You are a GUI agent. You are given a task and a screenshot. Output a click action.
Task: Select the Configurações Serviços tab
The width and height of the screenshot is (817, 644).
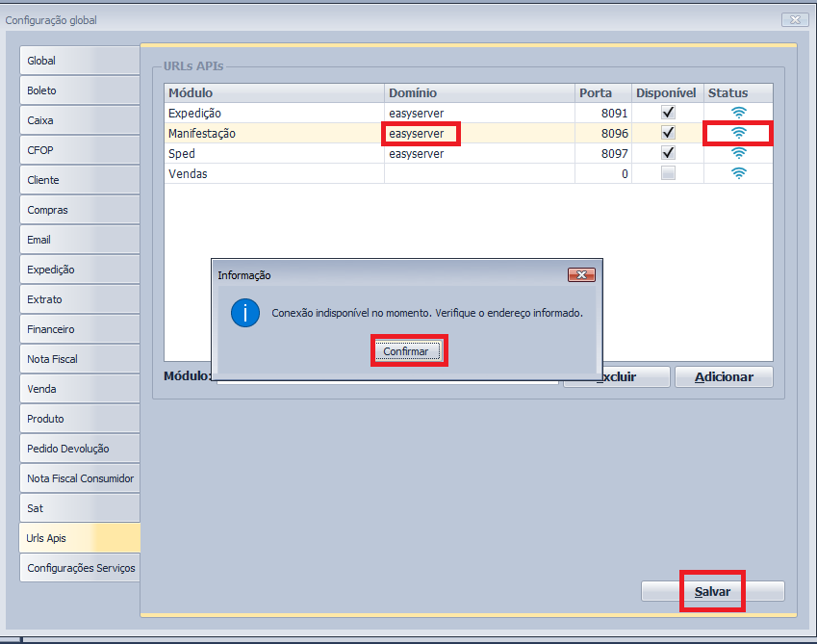pos(81,568)
